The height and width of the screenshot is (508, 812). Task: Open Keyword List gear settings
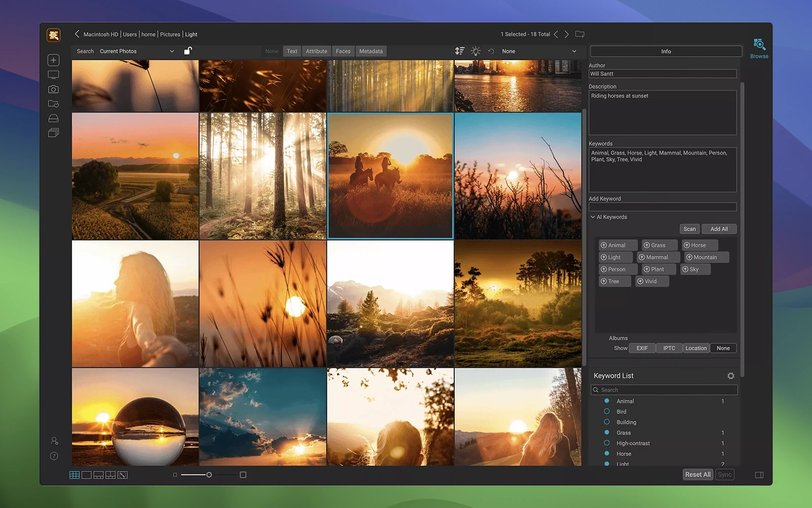tap(730, 376)
